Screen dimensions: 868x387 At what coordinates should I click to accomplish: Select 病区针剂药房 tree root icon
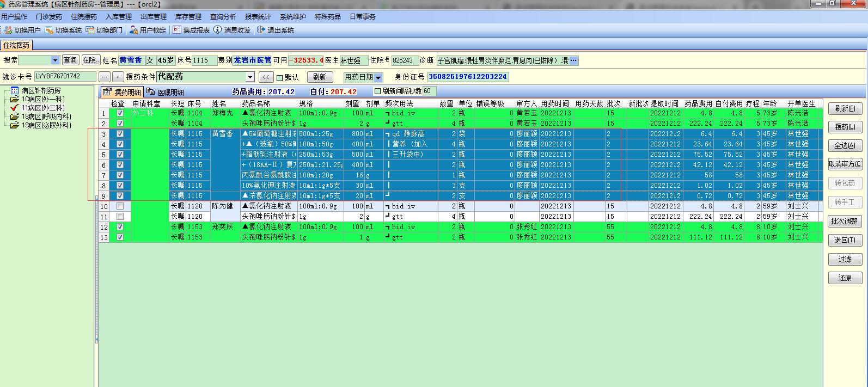click(15, 91)
